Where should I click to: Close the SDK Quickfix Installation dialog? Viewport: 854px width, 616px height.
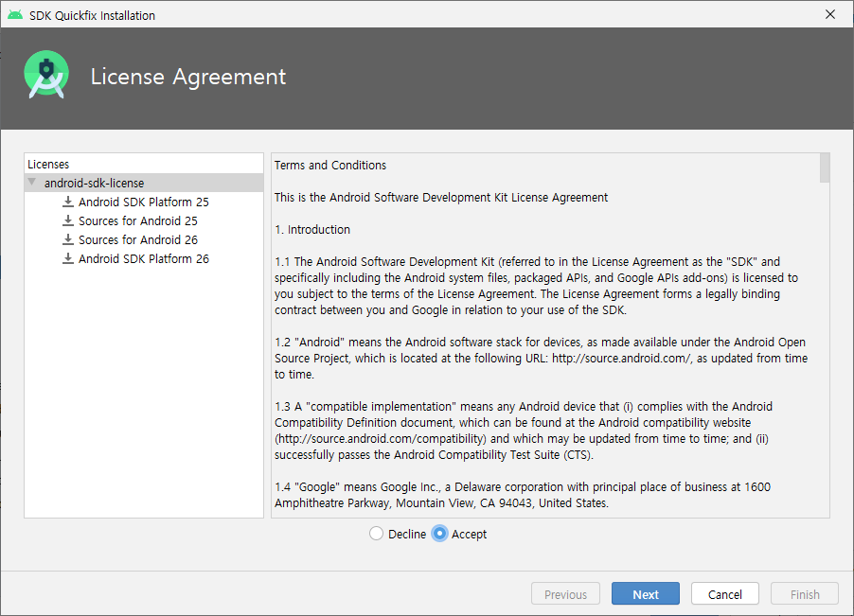(830, 15)
